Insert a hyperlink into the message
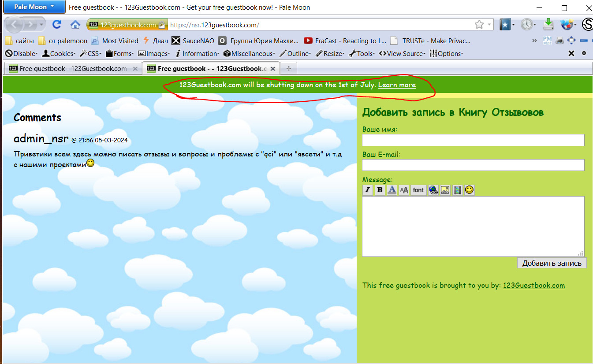This screenshot has height=364, width=593. click(x=433, y=190)
